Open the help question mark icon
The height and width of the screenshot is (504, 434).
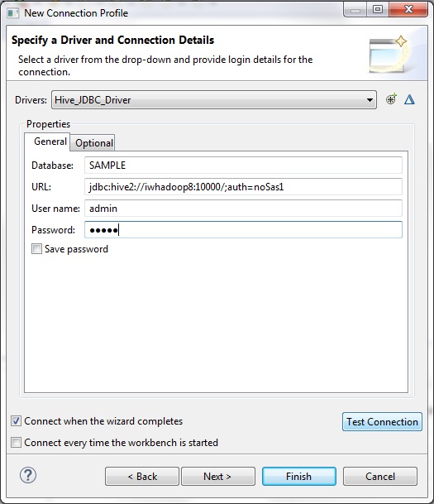(28, 475)
